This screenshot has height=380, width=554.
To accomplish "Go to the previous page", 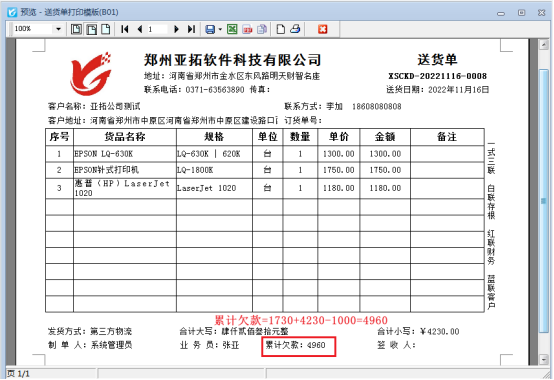I will (140, 29).
